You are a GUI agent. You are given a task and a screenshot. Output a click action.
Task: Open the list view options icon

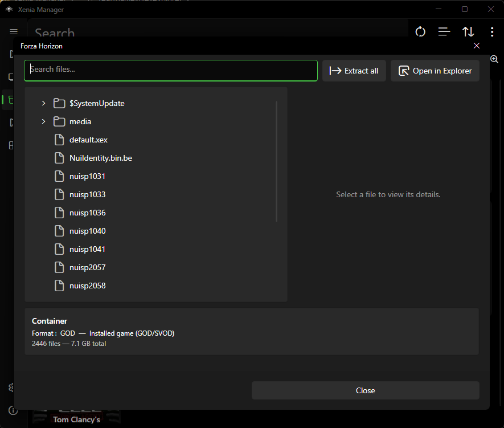pos(444,31)
